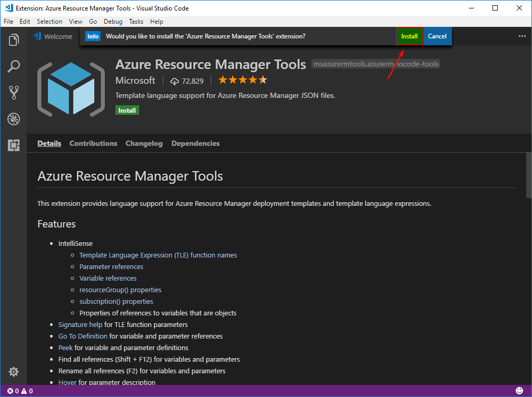Image resolution: width=532 pixels, height=397 pixels.
Task: Click the Azure Resource Manager Tools cube logo
Action: click(x=71, y=90)
